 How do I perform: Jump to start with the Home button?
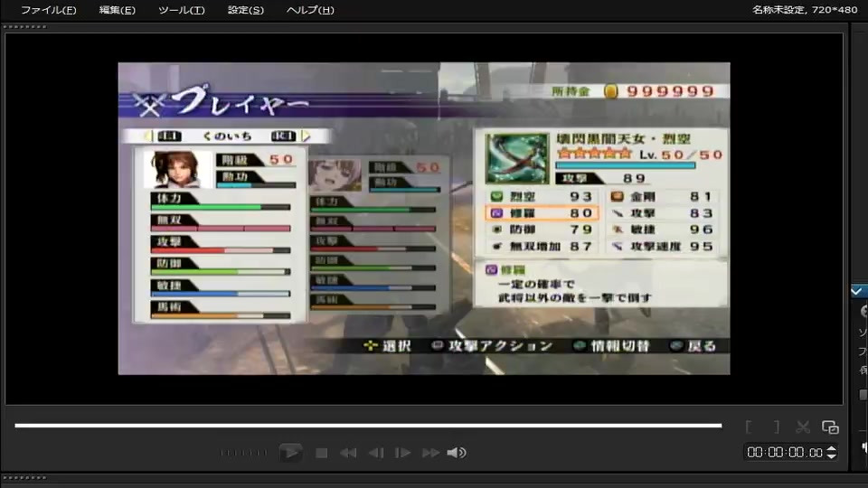[x=347, y=453]
